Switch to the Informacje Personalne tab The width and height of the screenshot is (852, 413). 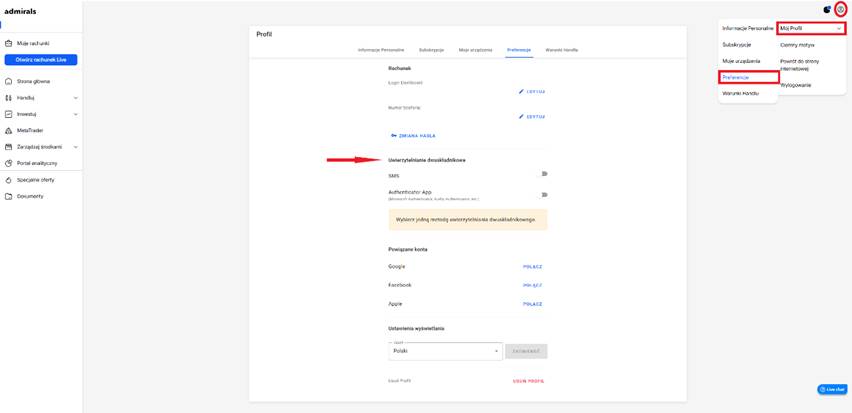point(381,49)
